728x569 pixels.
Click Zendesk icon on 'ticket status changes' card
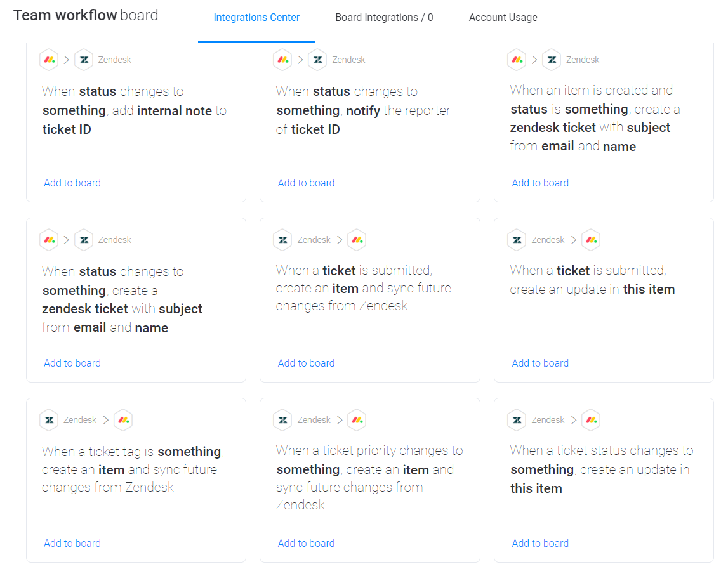pyautogui.click(x=517, y=420)
